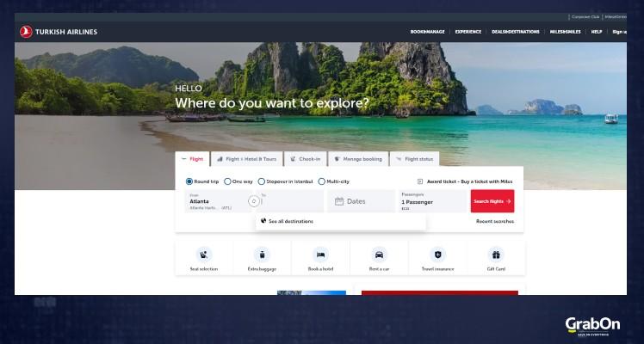
Task: Click the To destination input field
Action: (x=293, y=203)
